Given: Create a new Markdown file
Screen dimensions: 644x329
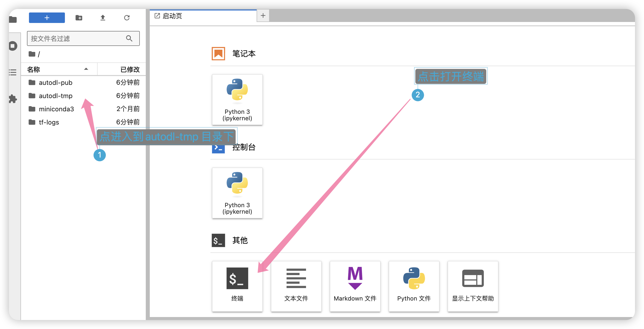Looking at the screenshot, I should coord(355,286).
